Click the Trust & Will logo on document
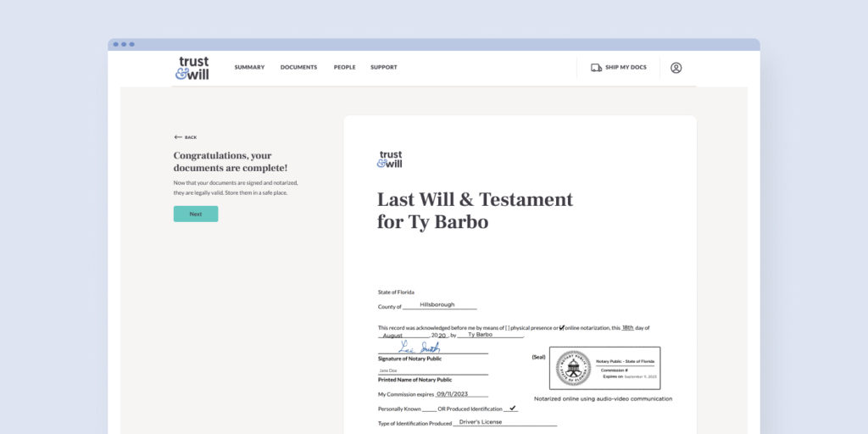Image resolution: width=868 pixels, height=434 pixels. [x=390, y=159]
